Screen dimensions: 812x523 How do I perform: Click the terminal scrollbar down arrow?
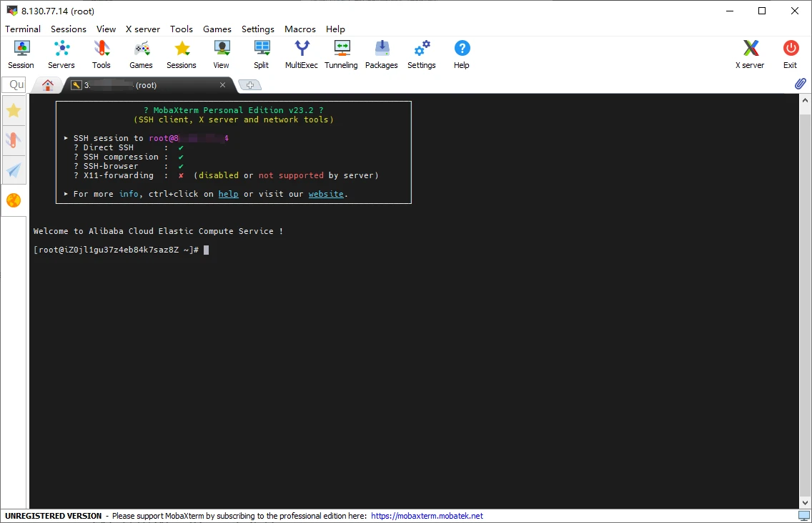(805, 502)
